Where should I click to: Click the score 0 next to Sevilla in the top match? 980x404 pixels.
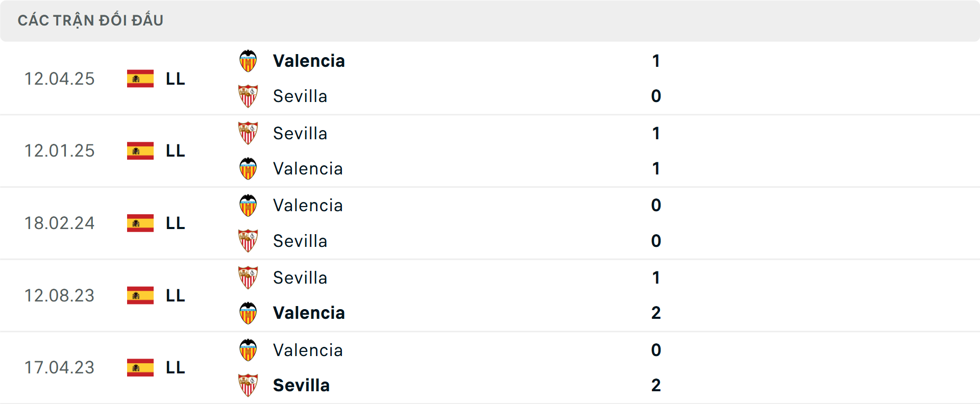tap(656, 96)
